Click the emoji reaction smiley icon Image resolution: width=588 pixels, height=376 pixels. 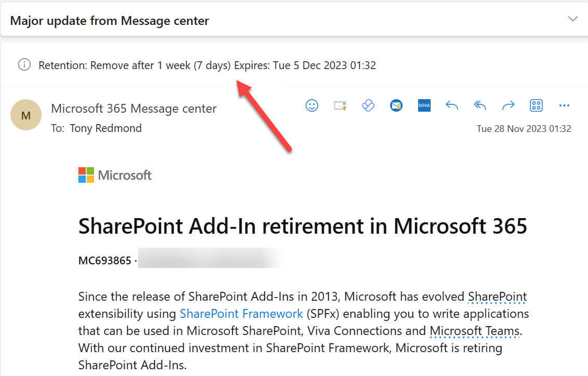tap(312, 106)
